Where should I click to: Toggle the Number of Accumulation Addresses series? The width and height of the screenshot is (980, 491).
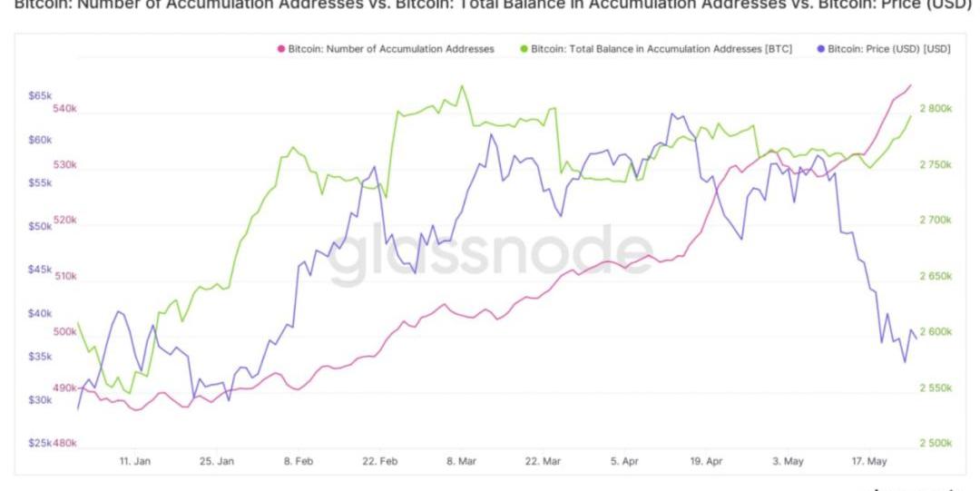(390, 49)
